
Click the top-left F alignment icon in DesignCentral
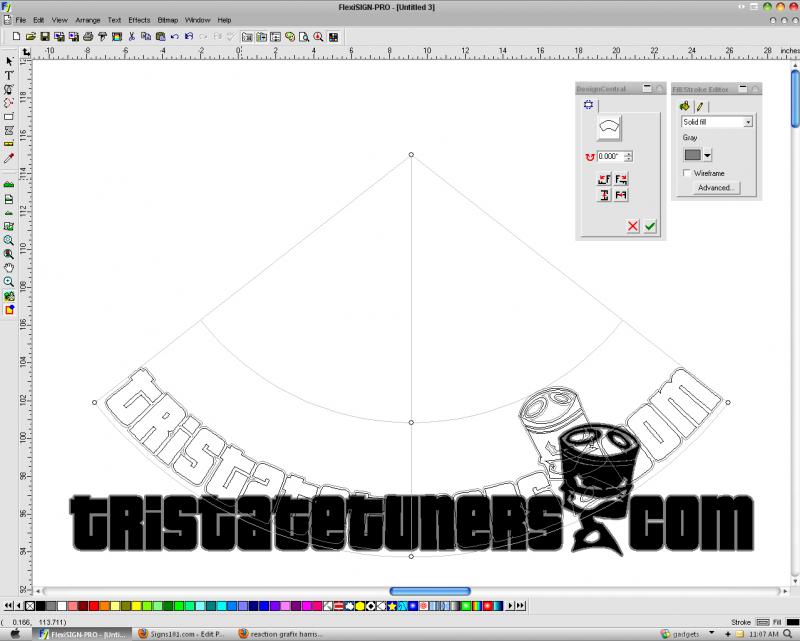pyautogui.click(x=604, y=179)
